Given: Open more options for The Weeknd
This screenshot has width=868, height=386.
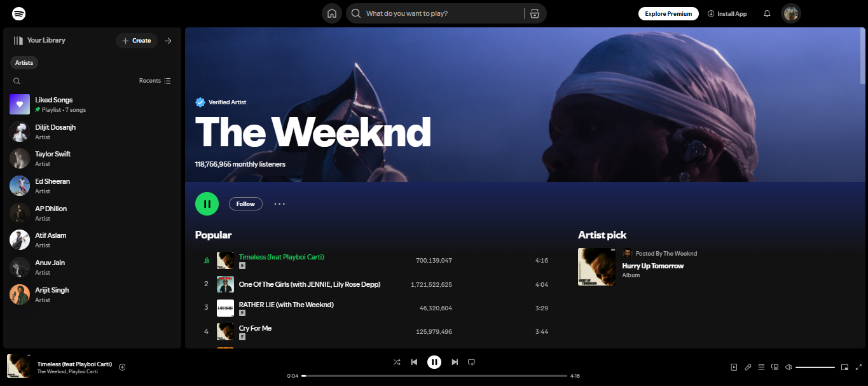Looking at the screenshot, I should [279, 203].
